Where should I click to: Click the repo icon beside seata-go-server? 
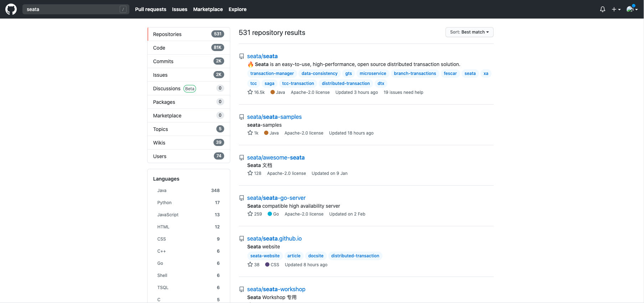pyautogui.click(x=242, y=198)
